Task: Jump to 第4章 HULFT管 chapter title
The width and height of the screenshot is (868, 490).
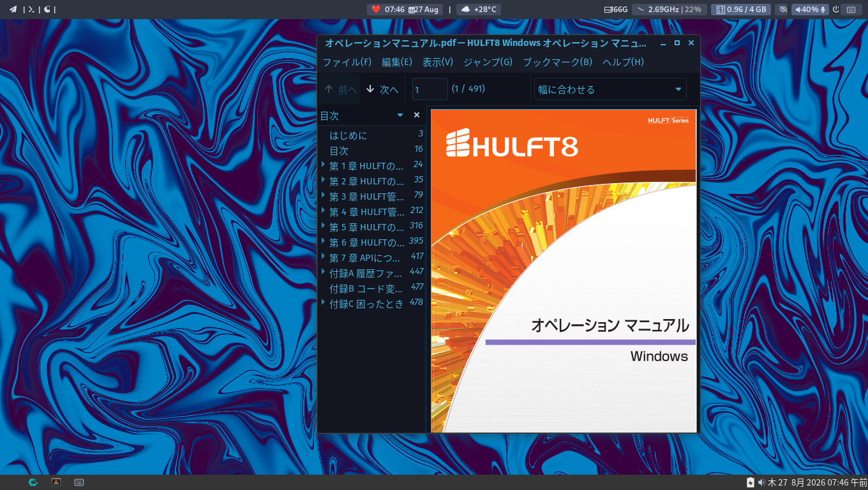Action: (367, 212)
